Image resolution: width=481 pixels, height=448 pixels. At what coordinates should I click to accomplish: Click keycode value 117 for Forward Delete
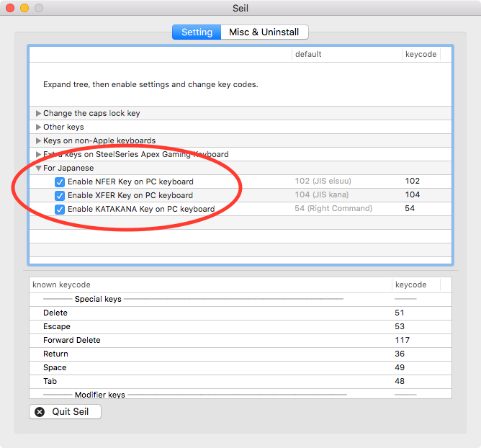pos(403,340)
